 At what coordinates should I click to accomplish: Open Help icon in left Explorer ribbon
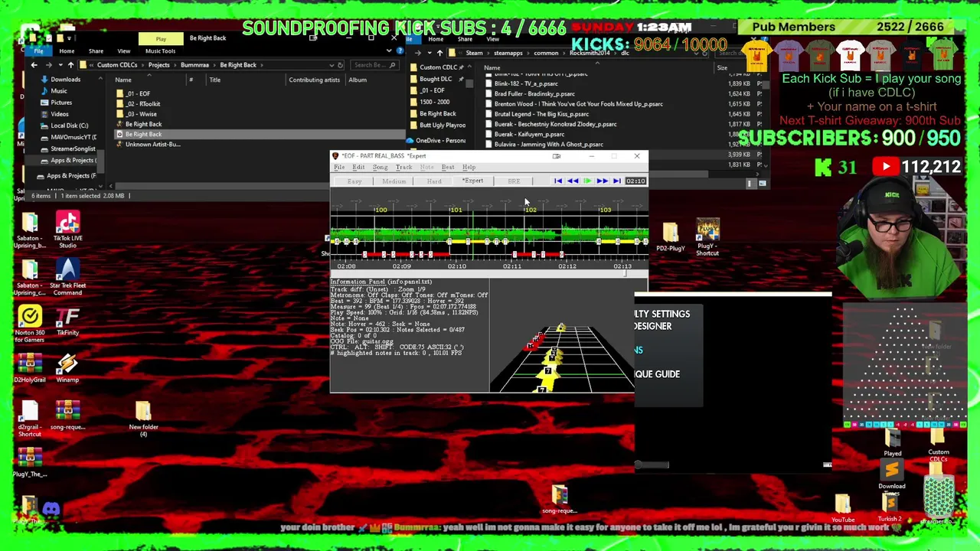pyautogui.click(x=400, y=51)
